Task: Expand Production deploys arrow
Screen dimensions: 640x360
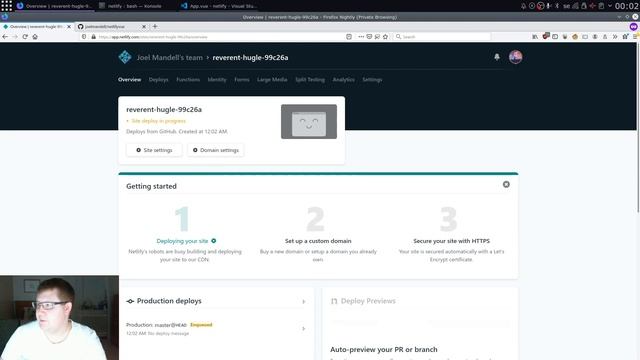Action: (304, 302)
